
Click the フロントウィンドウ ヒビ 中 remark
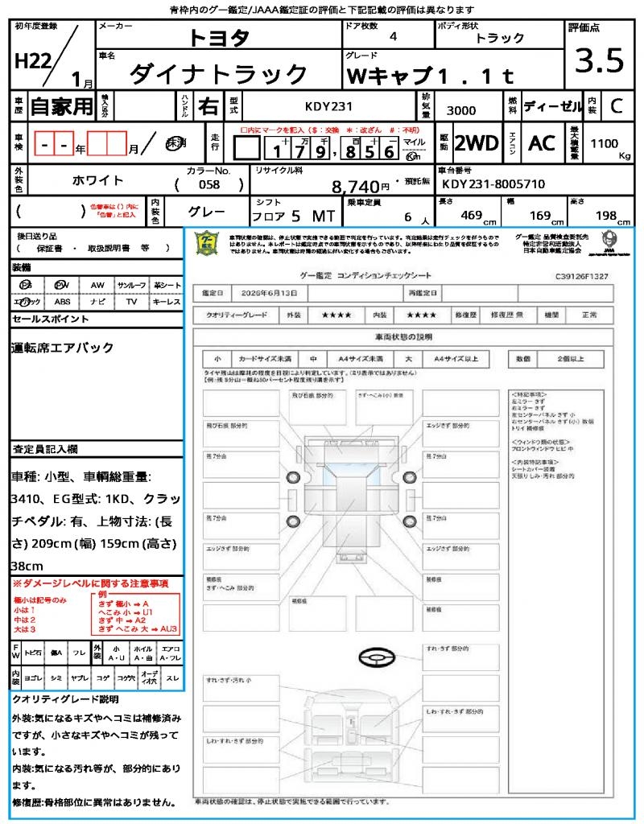click(x=543, y=449)
